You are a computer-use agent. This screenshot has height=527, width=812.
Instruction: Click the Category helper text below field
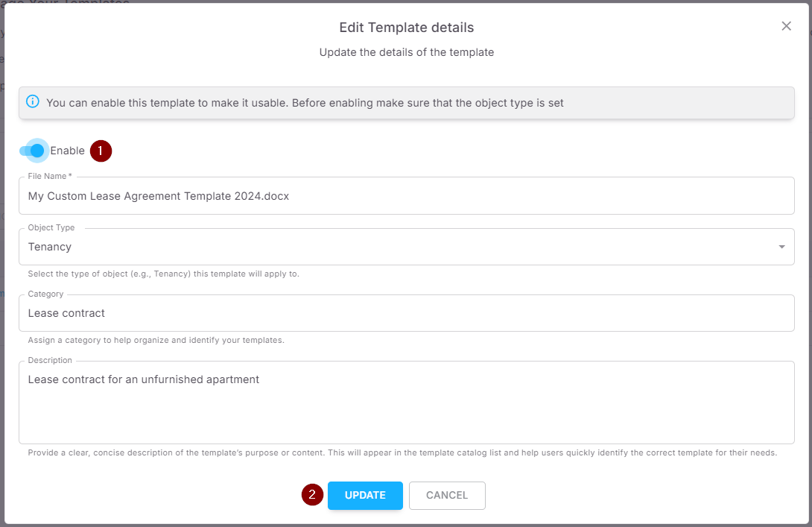156,340
